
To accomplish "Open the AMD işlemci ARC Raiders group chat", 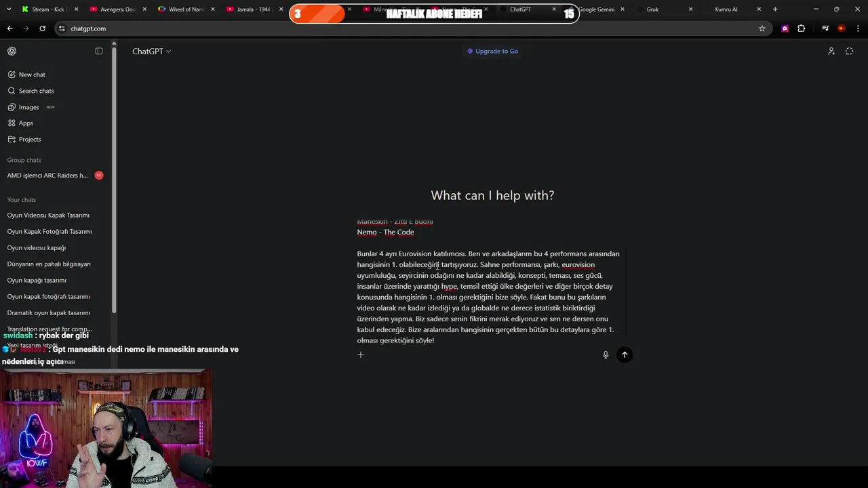I will click(x=47, y=176).
